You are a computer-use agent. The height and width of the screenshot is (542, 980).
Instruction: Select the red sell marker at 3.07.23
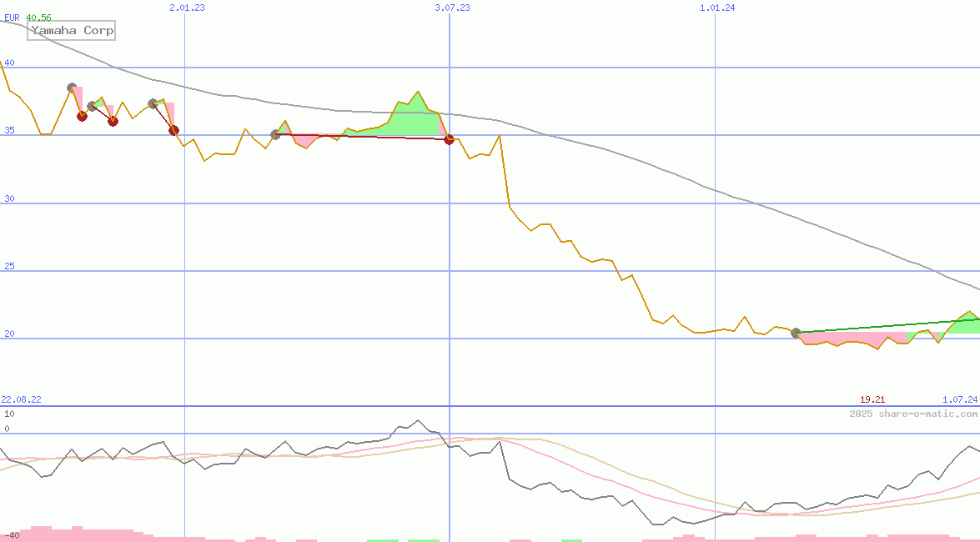[449, 139]
